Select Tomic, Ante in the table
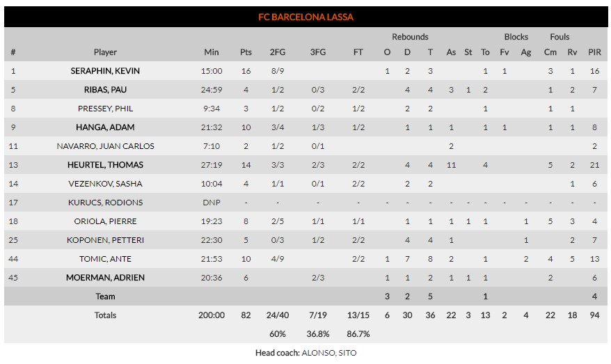 105,259
